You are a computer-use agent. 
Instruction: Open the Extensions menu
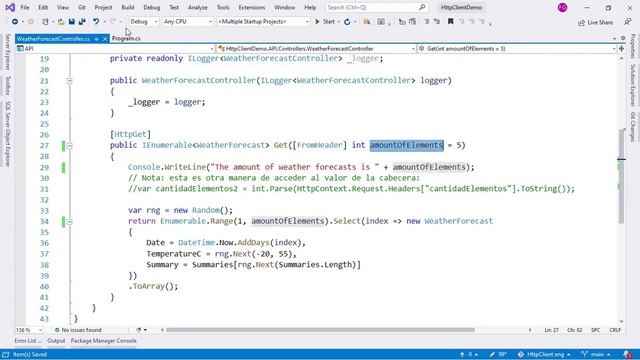[251, 7]
